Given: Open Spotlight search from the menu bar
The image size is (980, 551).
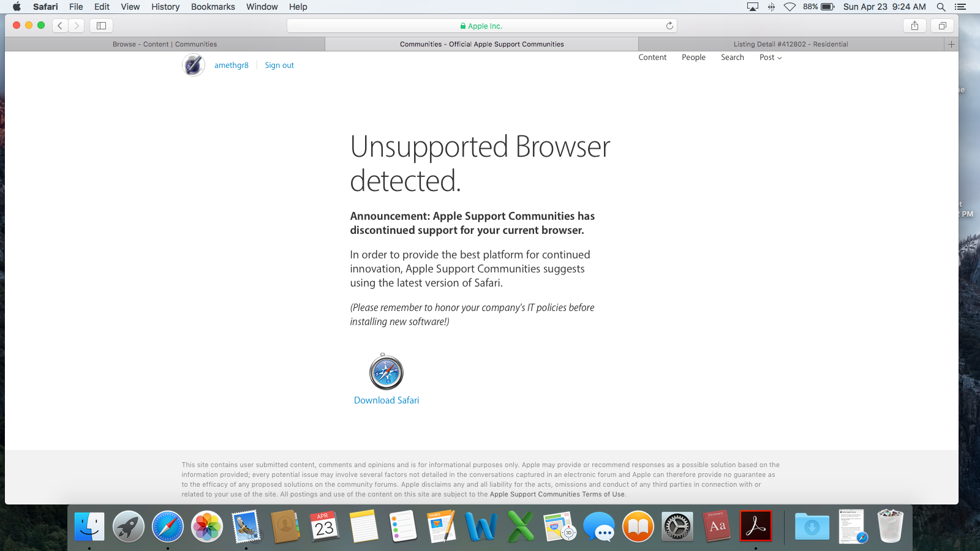Looking at the screenshot, I should pos(941,7).
